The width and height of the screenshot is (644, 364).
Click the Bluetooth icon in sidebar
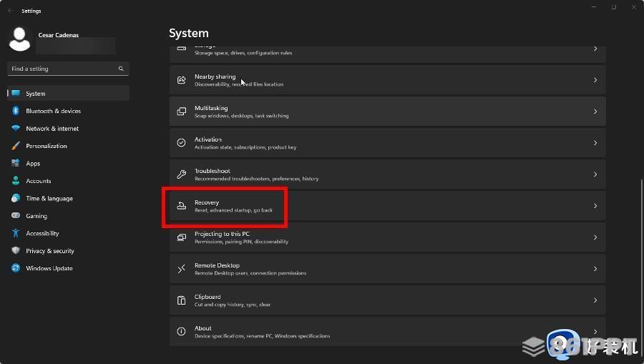pyautogui.click(x=16, y=111)
